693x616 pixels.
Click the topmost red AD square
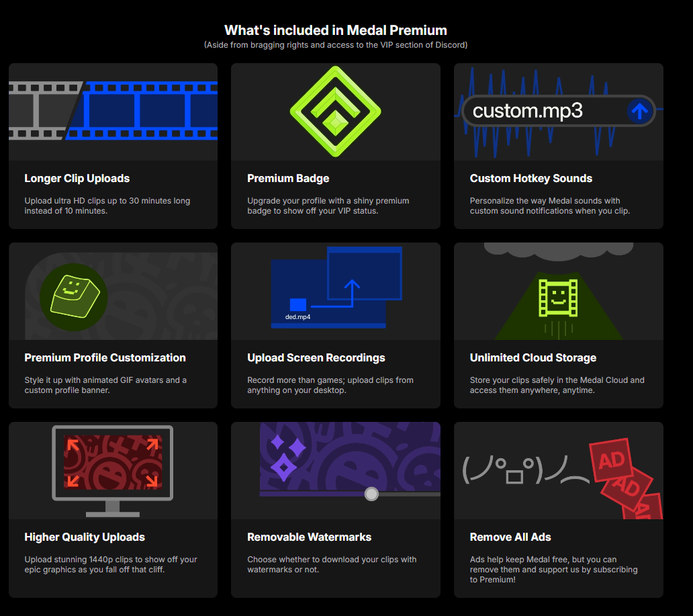(612, 460)
